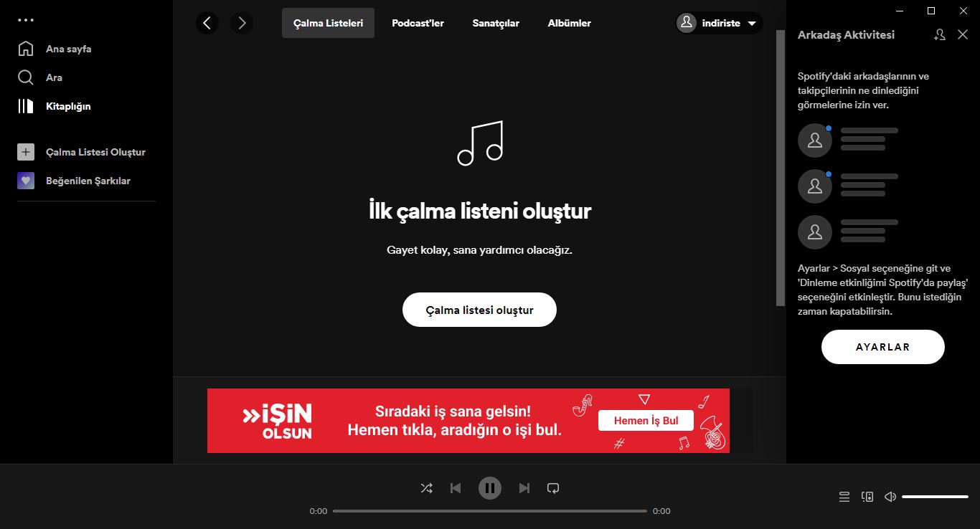Open Beğenilen Şarkılar heart icon
The height and width of the screenshot is (529, 980).
pos(26,181)
